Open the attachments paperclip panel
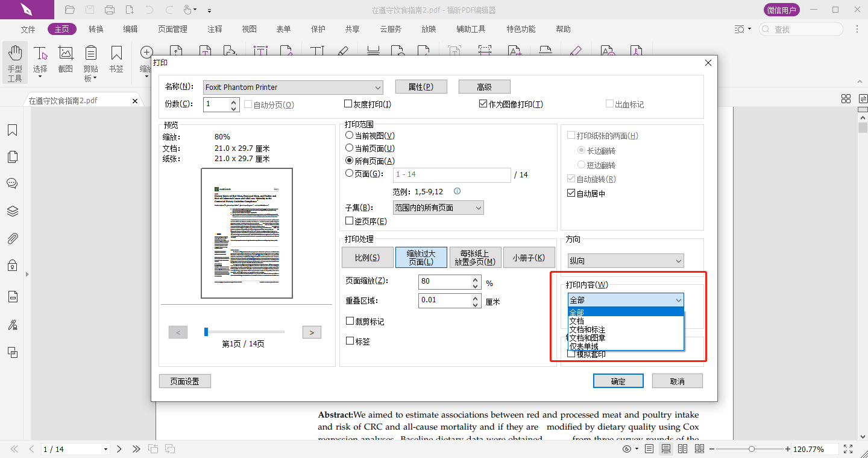 pos(13,238)
